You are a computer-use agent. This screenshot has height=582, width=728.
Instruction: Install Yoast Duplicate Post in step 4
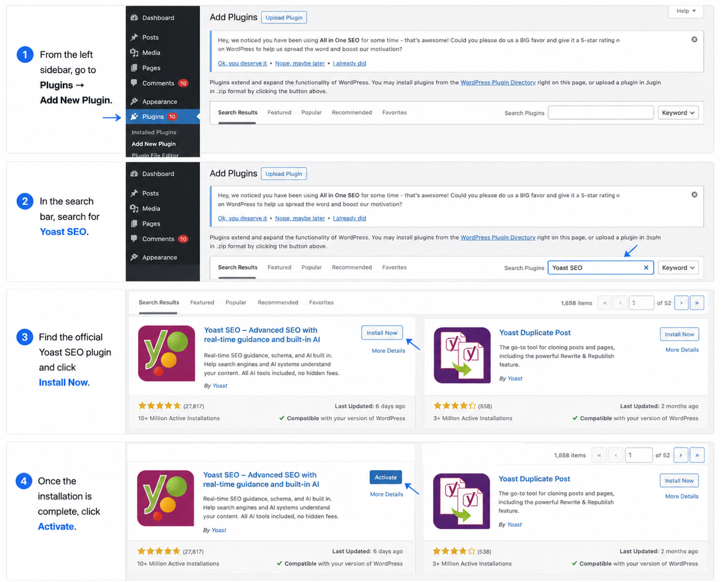[679, 481]
